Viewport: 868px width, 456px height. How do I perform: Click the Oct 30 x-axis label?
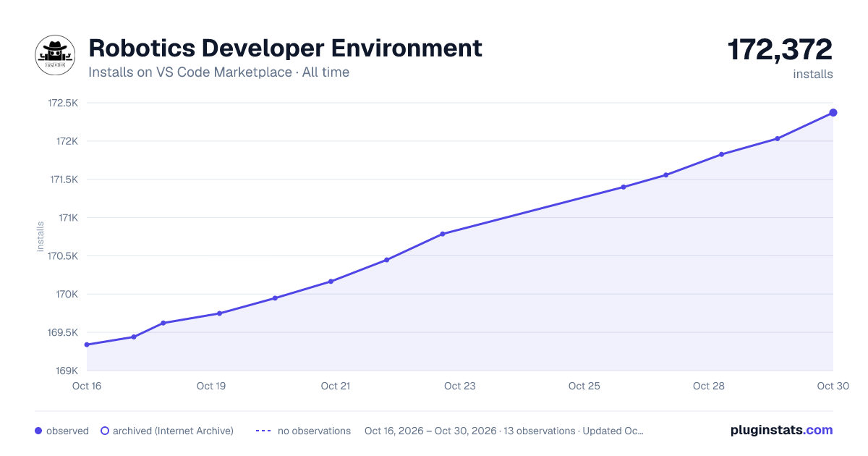832,386
